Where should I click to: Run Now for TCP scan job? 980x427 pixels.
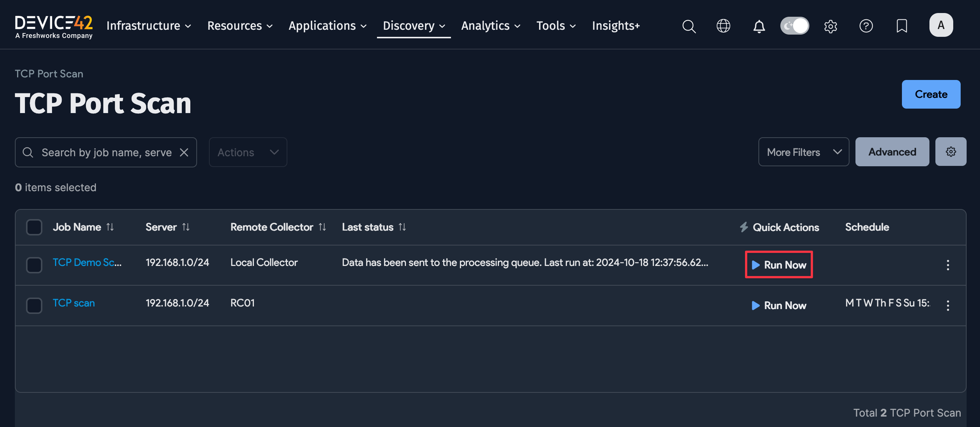779,305
